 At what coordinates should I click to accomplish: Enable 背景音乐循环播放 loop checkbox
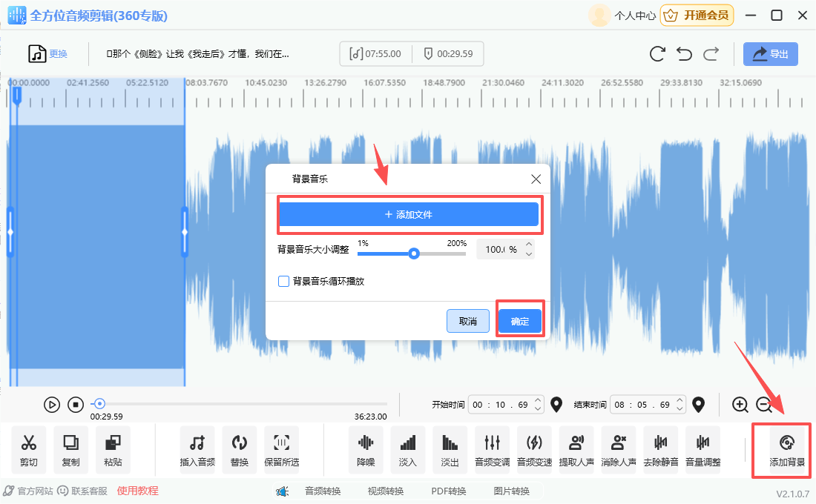283,282
